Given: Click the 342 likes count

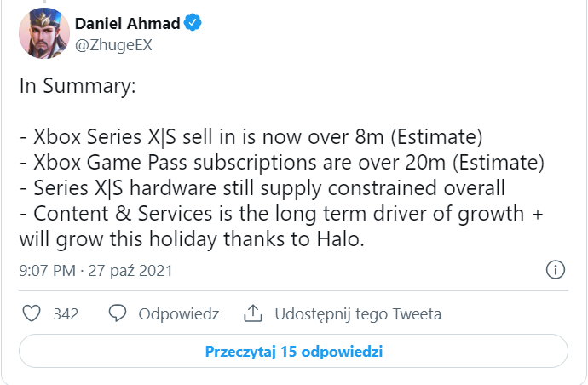Looking at the screenshot, I should [x=66, y=314].
